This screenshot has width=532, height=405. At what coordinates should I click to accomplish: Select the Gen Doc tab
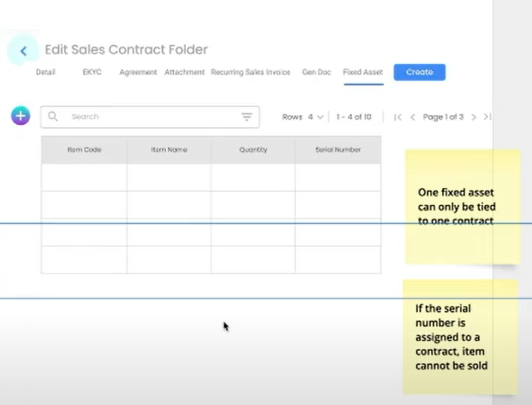coord(317,72)
